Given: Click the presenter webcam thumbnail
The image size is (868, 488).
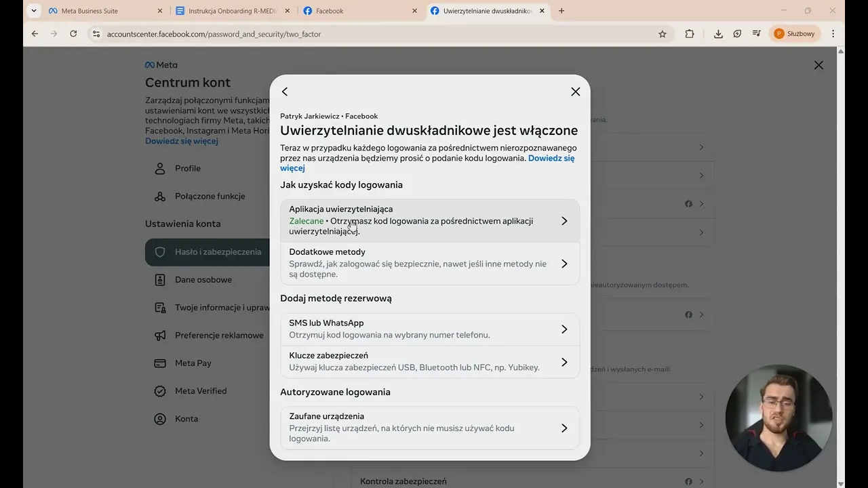Looking at the screenshot, I should (x=778, y=418).
